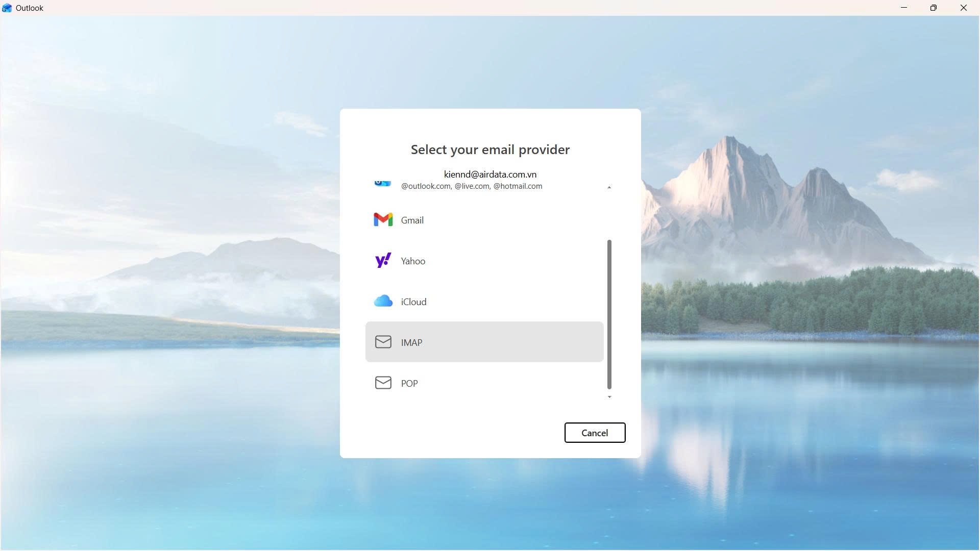
Task: Minimize the Outlook window
Action: tap(904, 8)
